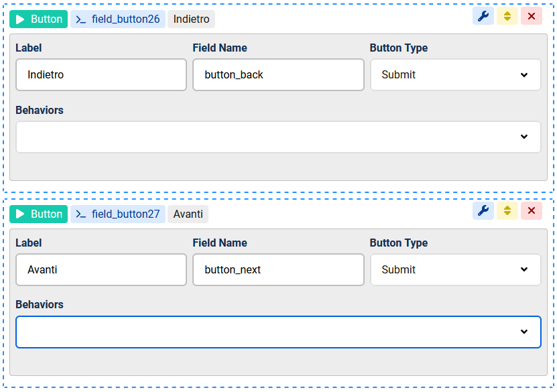
Task: Expand Behaviors dropdown under Indietro
Action: pyautogui.click(x=279, y=137)
